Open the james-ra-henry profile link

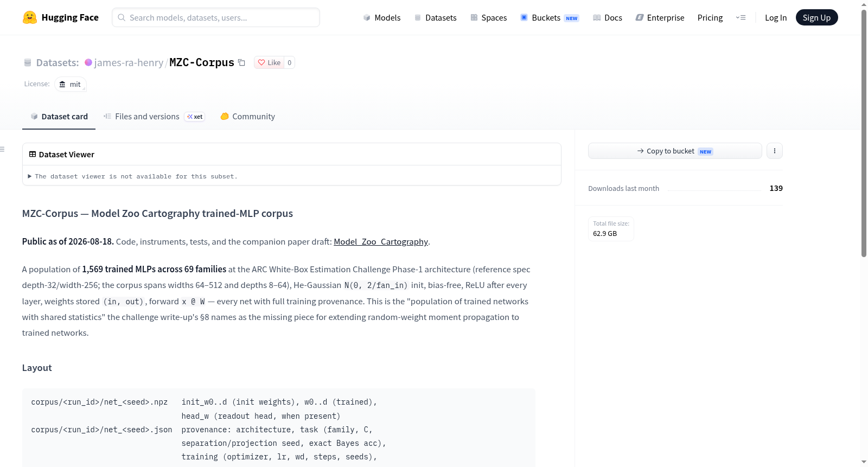click(x=129, y=62)
